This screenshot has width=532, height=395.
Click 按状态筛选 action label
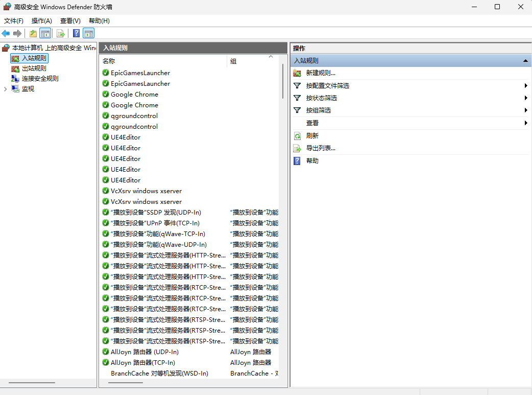(321, 98)
